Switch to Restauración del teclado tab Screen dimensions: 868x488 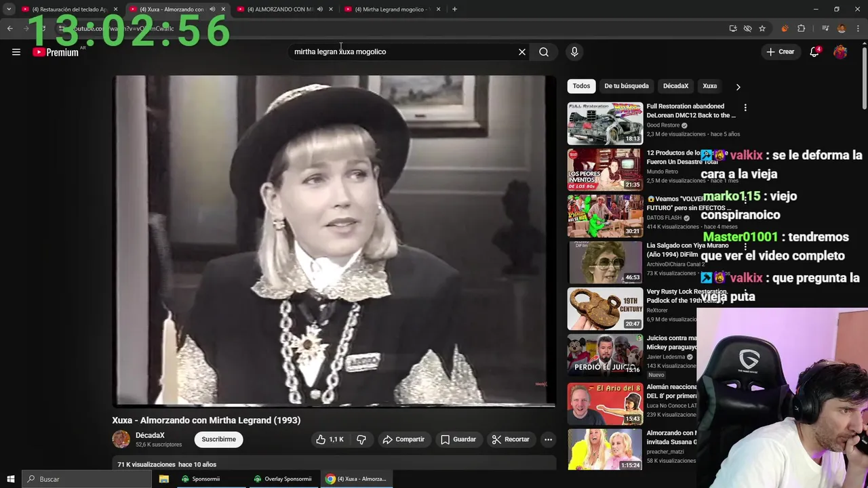click(x=69, y=9)
